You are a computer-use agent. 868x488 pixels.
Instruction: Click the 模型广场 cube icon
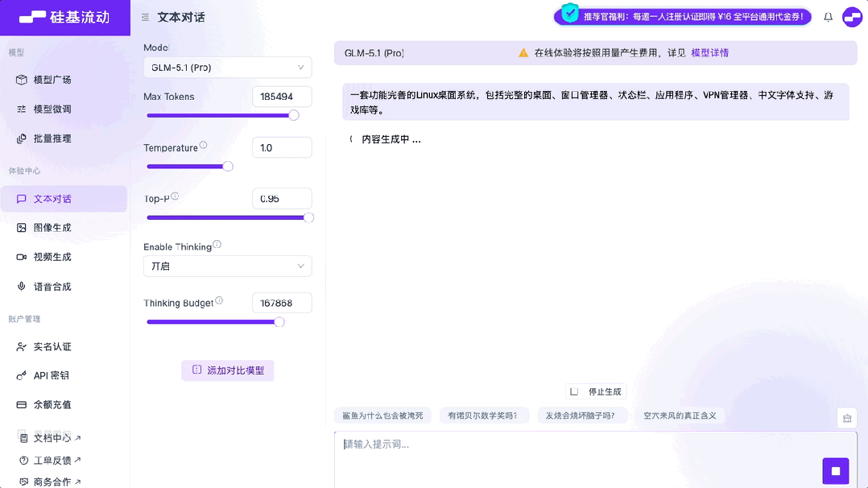point(21,80)
